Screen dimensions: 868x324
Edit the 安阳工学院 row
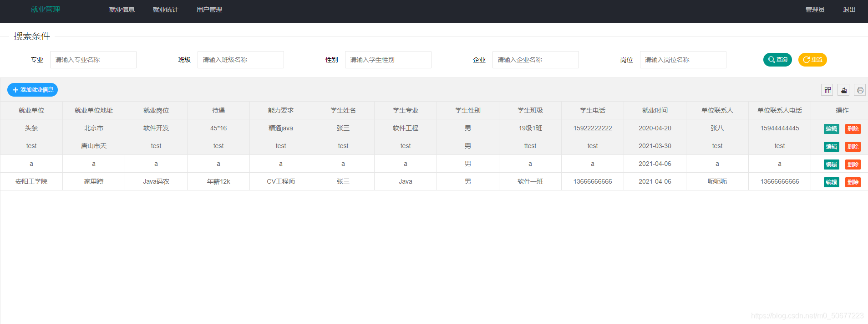point(831,182)
